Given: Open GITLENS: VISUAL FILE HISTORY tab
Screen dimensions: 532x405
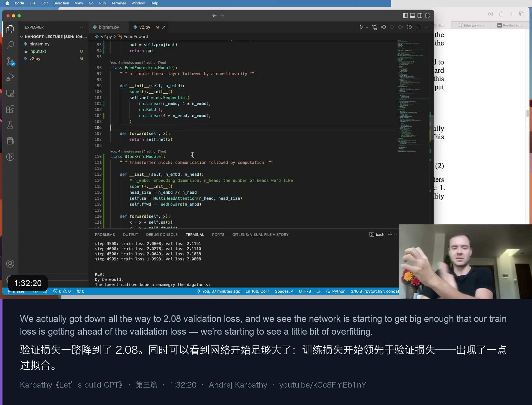Looking at the screenshot, I should pyautogui.click(x=260, y=235).
